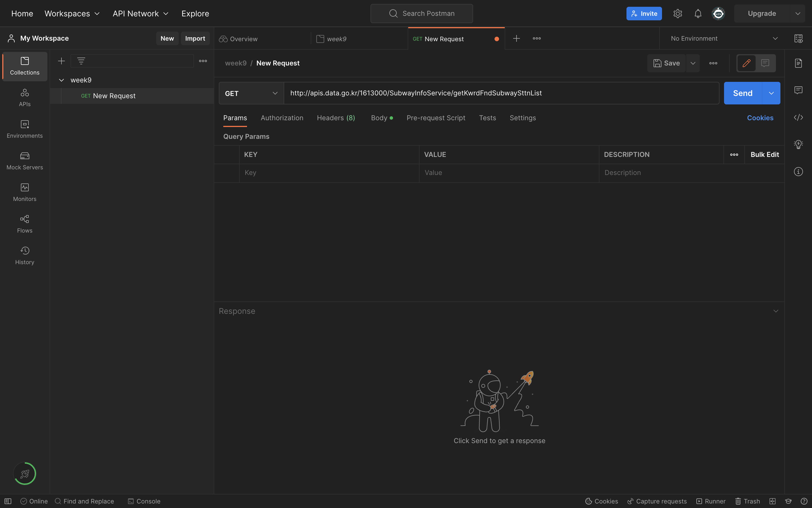Viewport: 812px width, 508px height.
Task: Click the query param Key field
Action: tap(329, 173)
